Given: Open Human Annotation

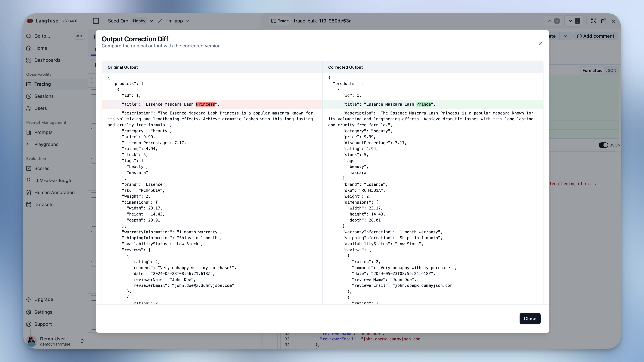Looking at the screenshot, I should pos(54,192).
